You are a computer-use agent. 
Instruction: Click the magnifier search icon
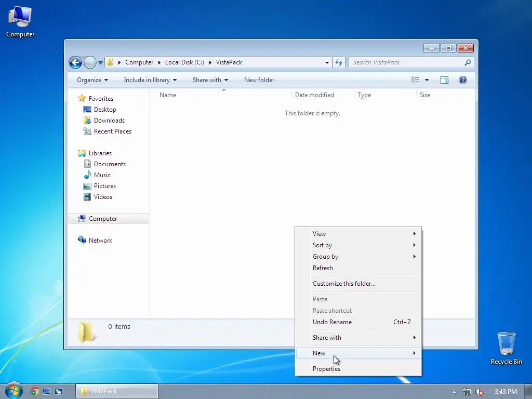coord(468,62)
